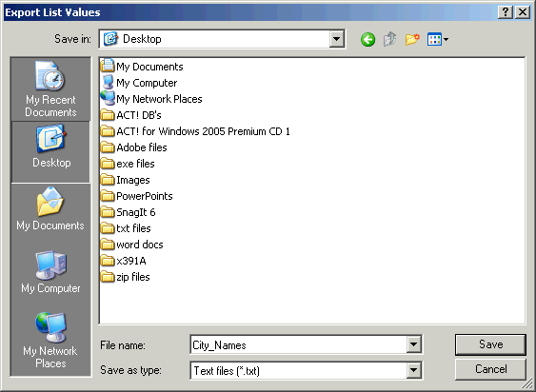Open My Network Places in Places bar
Screen dimensions: 536x392
pyautogui.click(x=50, y=340)
